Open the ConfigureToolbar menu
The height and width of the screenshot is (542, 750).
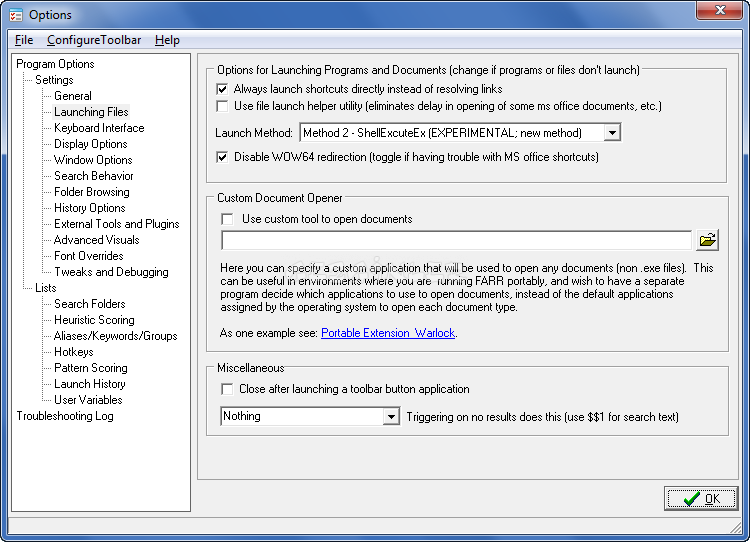click(94, 40)
